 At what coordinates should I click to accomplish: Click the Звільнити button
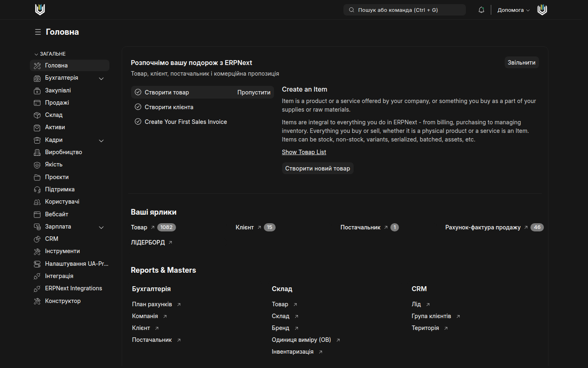click(x=521, y=63)
